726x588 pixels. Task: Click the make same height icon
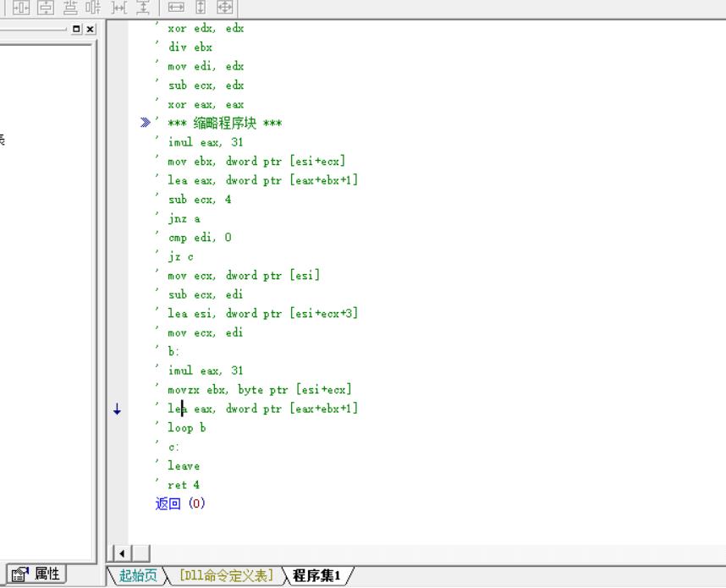point(201,8)
